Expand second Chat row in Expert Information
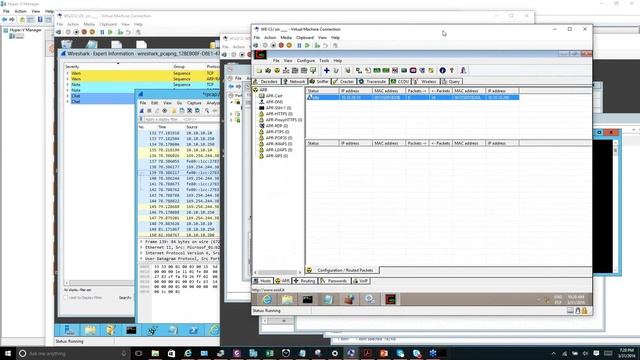 (68, 101)
